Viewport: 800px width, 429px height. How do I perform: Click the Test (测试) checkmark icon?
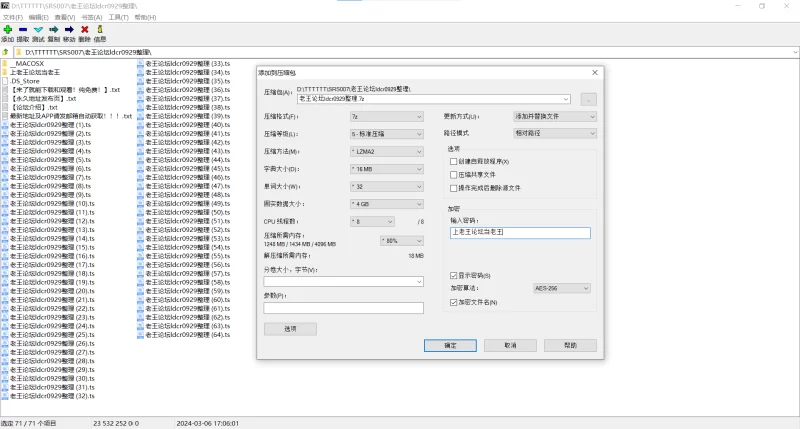pos(38,30)
